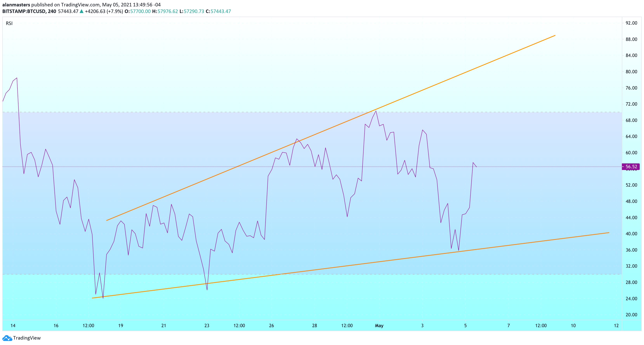Click date 14 on the time axis
Image resolution: width=644 pixels, height=345 pixels.
click(13, 326)
